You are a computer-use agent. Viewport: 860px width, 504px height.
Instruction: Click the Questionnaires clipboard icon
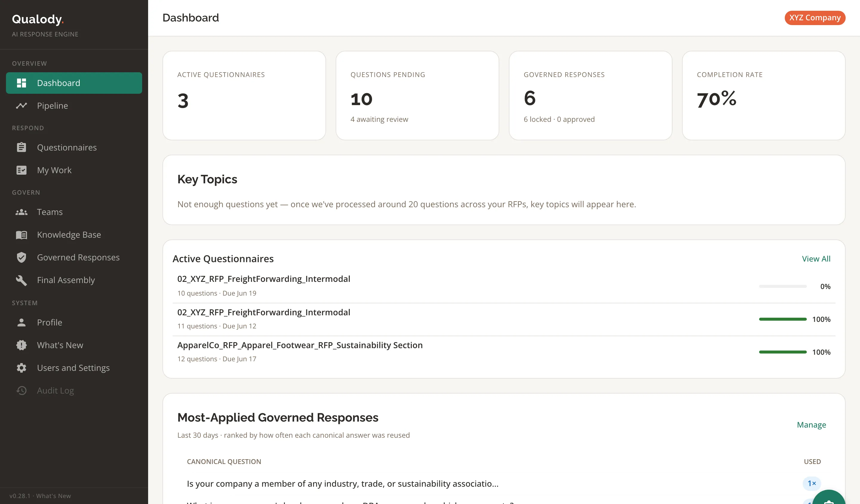pos(21,147)
